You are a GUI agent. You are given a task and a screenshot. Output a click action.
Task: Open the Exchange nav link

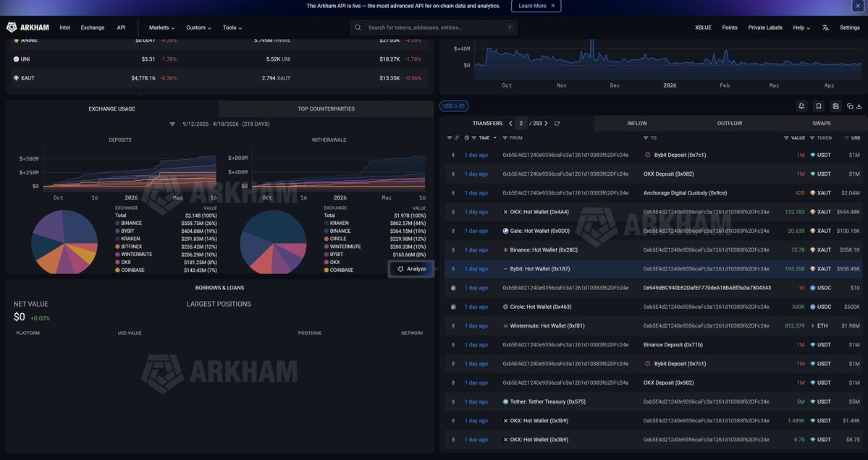(93, 27)
